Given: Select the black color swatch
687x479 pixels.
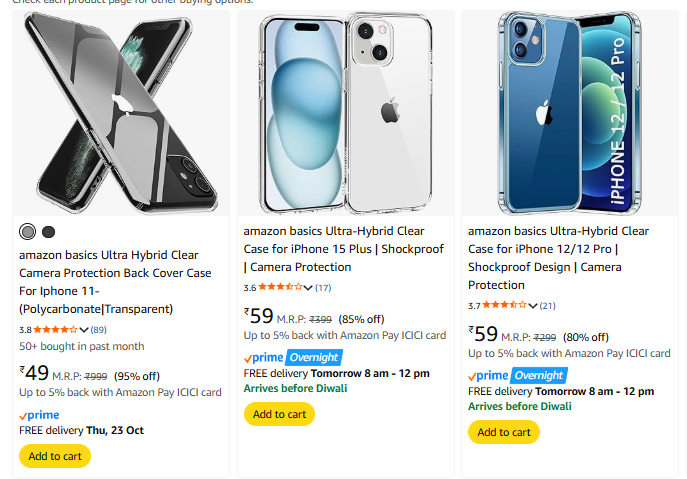Looking at the screenshot, I should coord(48,232).
